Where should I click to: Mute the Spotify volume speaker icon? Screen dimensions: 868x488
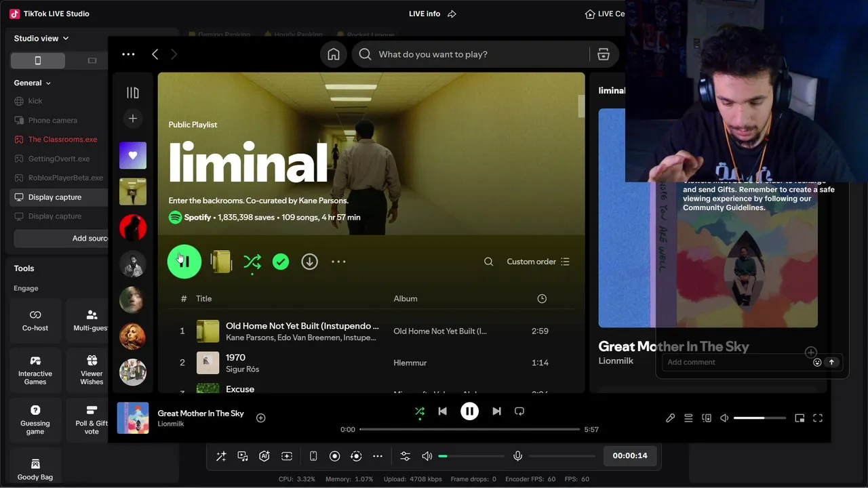[x=724, y=418]
